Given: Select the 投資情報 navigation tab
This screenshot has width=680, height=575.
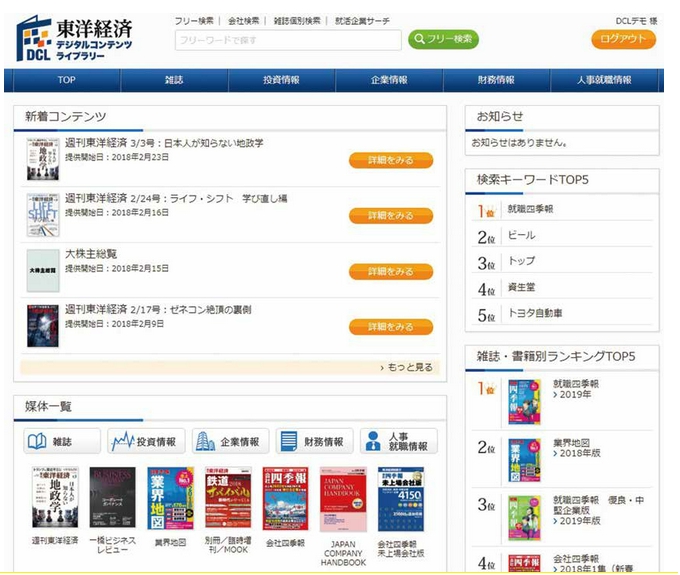Looking at the screenshot, I should click(x=281, y=80).
